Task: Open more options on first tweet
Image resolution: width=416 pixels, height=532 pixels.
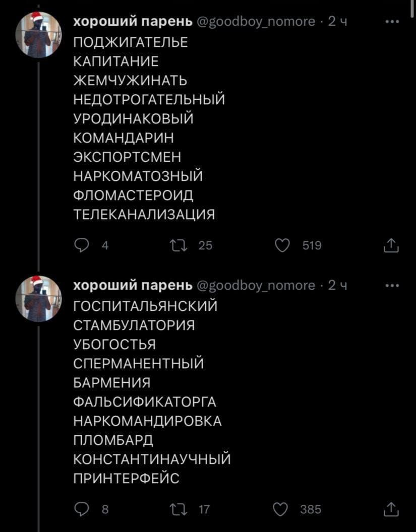Action: pos(392,22)
